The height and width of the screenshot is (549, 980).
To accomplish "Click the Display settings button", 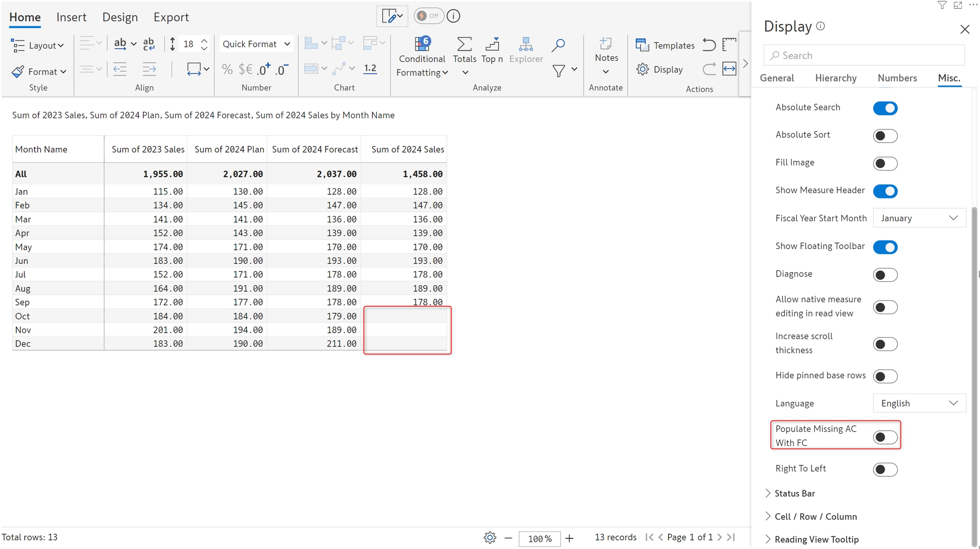I will tap(660, 69).
